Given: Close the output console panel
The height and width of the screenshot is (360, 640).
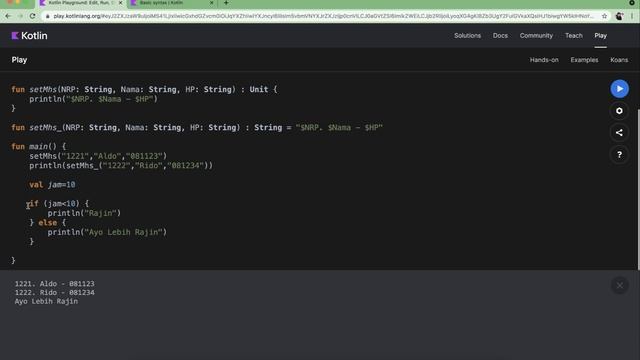Looking at the screenshot, I should pos(619,285).
